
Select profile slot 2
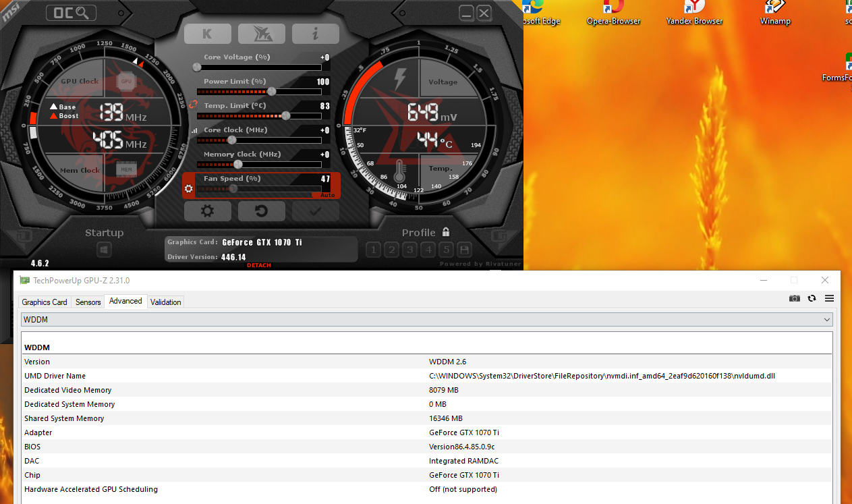coord(391,250)
